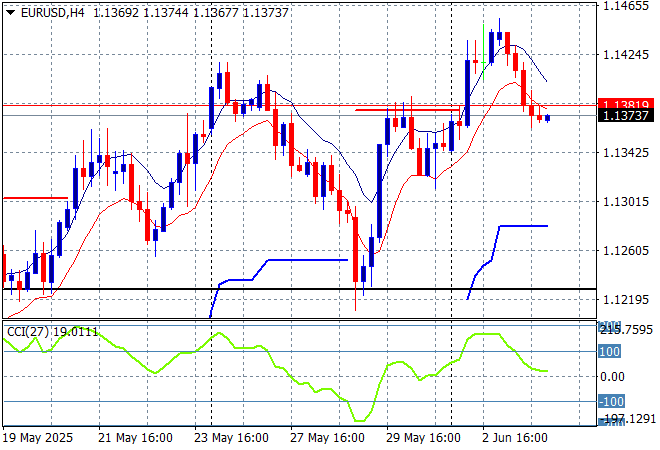Click the blue -100 level tag
The image size is (660, 450).
[x=610, y=401]
